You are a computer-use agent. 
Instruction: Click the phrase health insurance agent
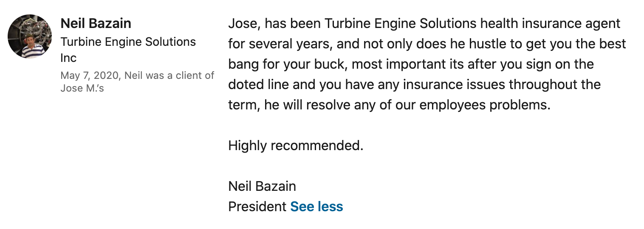(551, 23)
